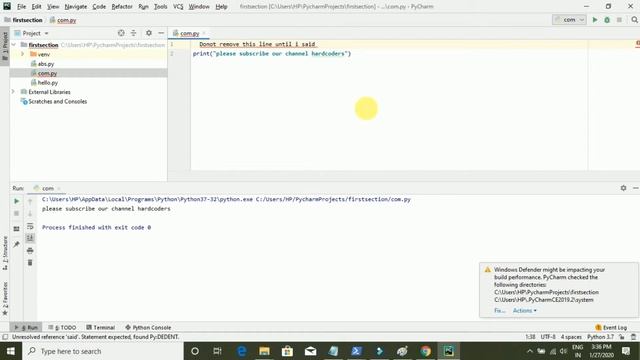Select Scratches and Consoles node
640x360 pixels.
(x=57, y=102)
